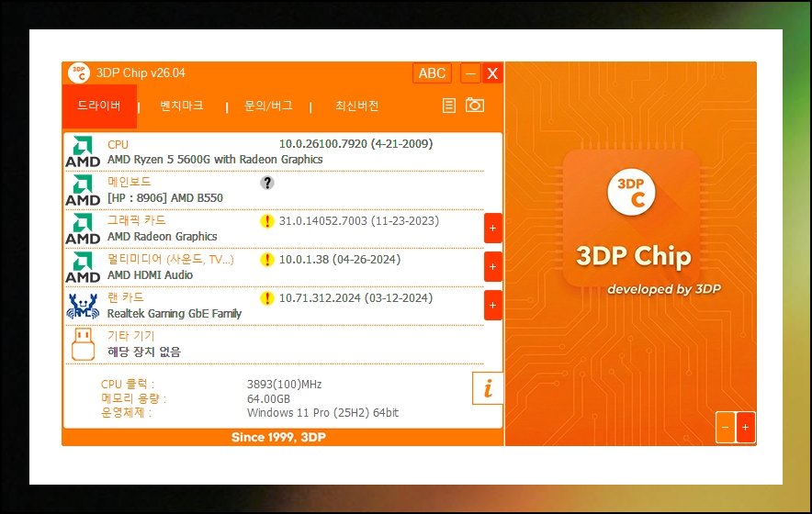Click the copy-to-clipboard list icon
Viewport: 812px width, 514px height.
pyautogui.click(x=449, y=106)
